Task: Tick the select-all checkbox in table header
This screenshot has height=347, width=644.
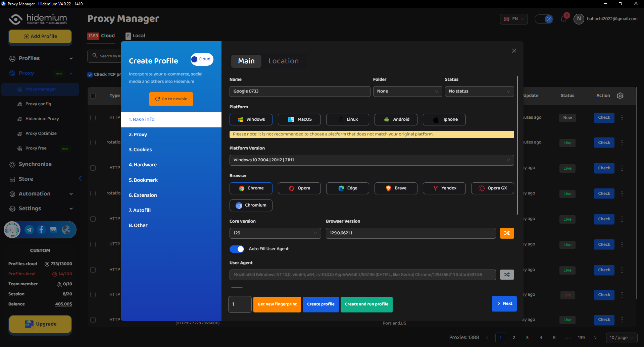Action: tap(93, 96)
